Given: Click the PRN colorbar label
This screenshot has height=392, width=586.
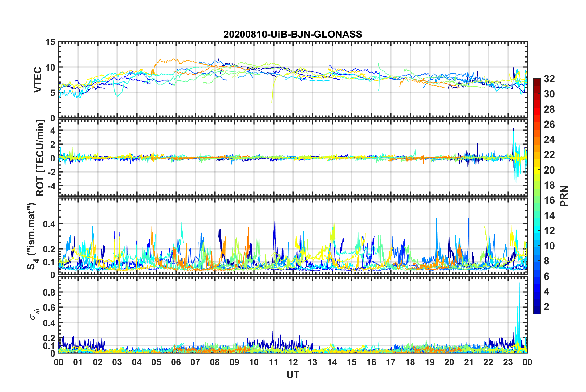Looking at the screenshot, I should (x=564, y=196).
